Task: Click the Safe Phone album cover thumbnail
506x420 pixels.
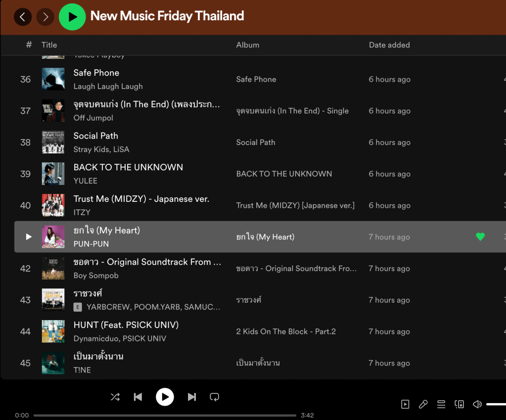Action: tap(53, 79)
